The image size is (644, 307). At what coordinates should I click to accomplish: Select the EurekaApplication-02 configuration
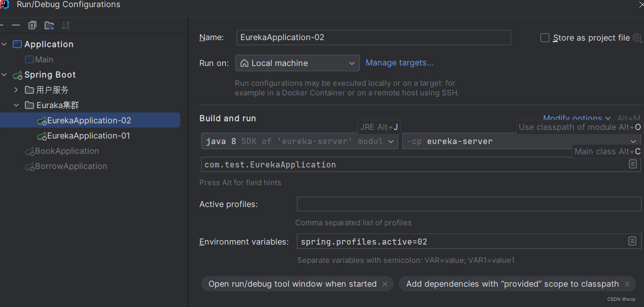(x=89, y=120)
